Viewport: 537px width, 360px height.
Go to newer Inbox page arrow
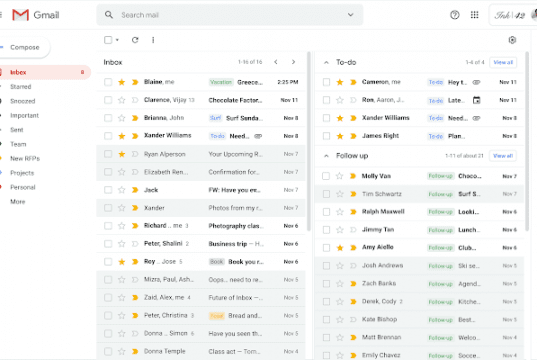click(276, 62)
